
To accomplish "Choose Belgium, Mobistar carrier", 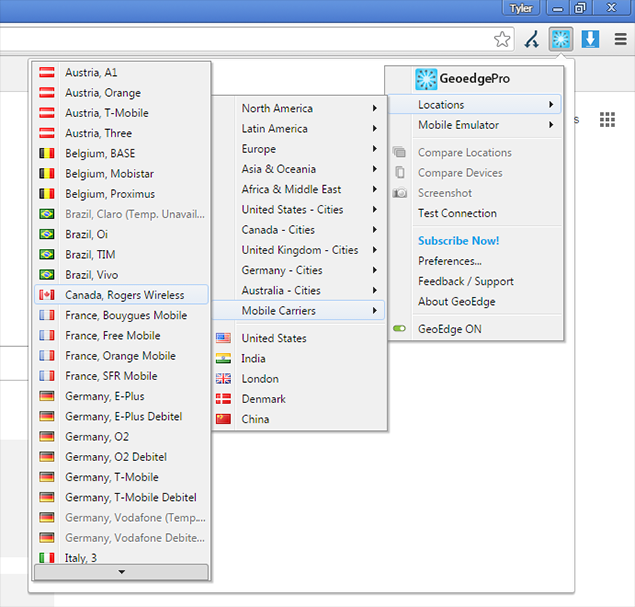I will point(121,174).
